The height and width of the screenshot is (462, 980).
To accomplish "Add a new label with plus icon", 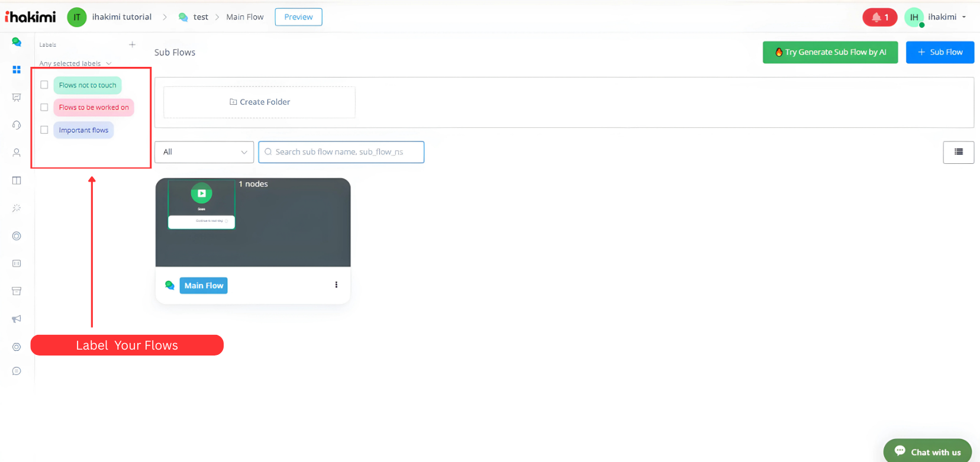I will [x=132, y=44].
